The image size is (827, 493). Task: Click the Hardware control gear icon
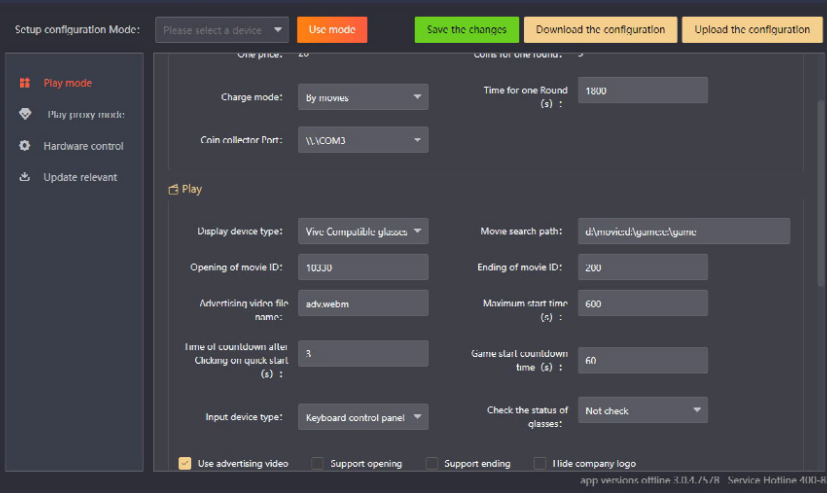(x=25, y=146)
